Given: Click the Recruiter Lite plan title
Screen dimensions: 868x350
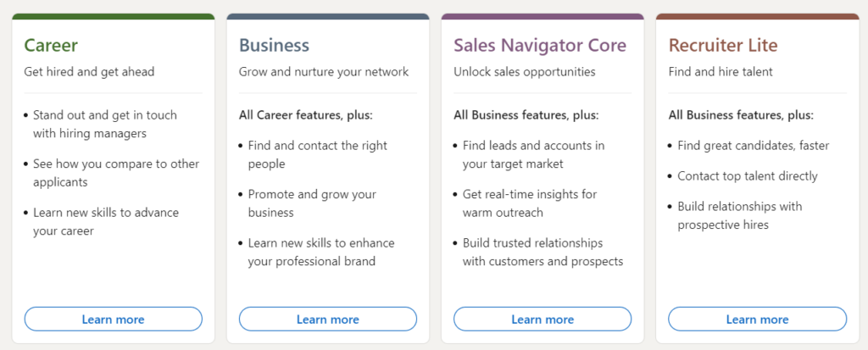Looking at the screenshot, I should 722,45.
